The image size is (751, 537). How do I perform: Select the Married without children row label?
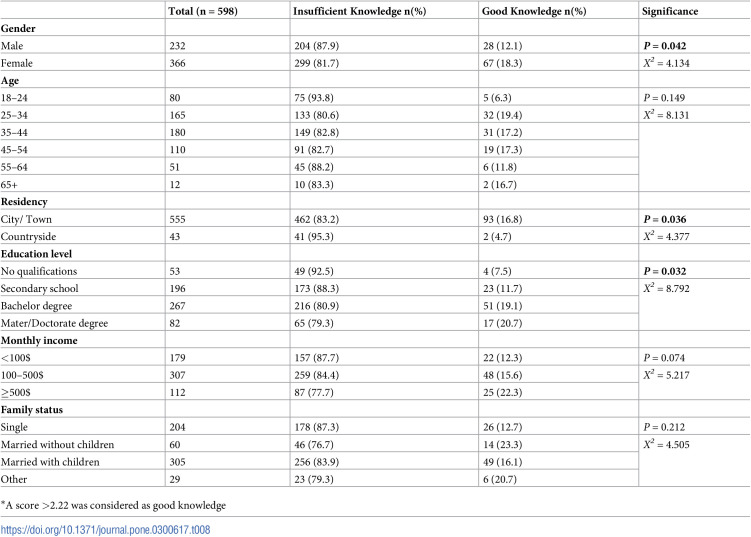[57, 445]
